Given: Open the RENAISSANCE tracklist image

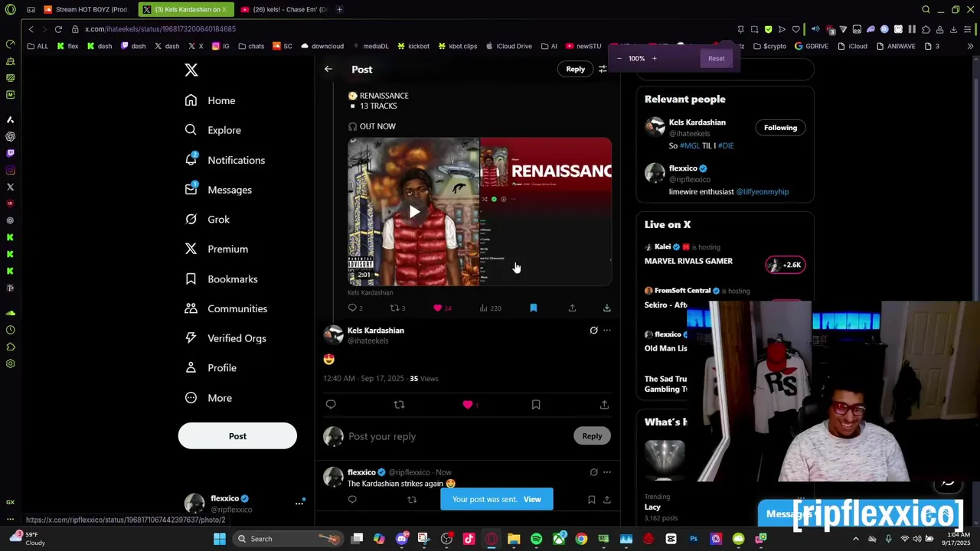Looking at the screenshot, I should [x=546, y=212].
